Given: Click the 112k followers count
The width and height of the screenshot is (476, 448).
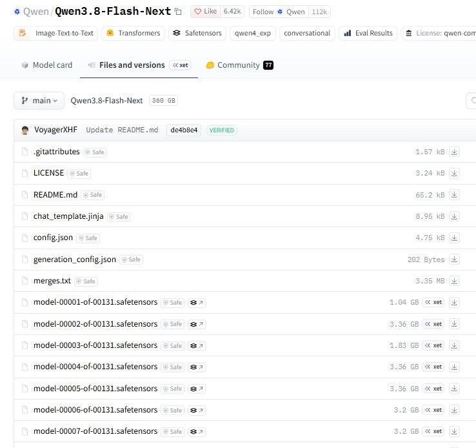Looking at the screenshot, I should click(x=319, y=12).
